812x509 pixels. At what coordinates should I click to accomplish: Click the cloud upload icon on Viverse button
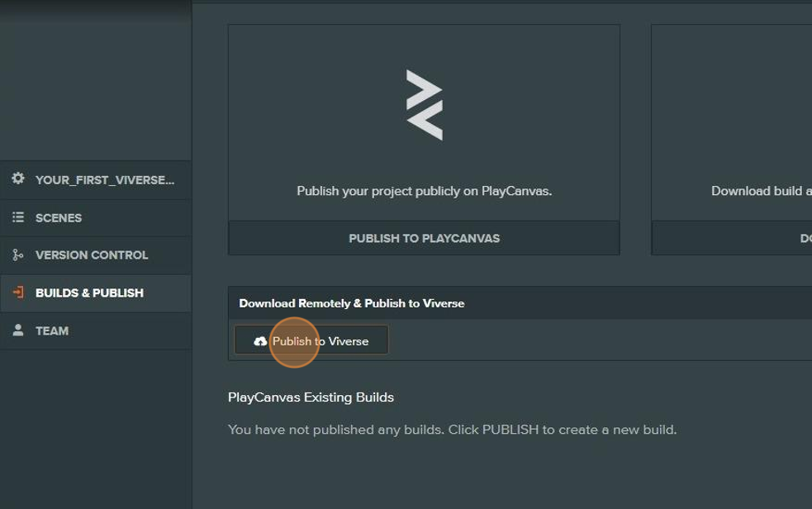pyautogui.click(x=260, y=341)
